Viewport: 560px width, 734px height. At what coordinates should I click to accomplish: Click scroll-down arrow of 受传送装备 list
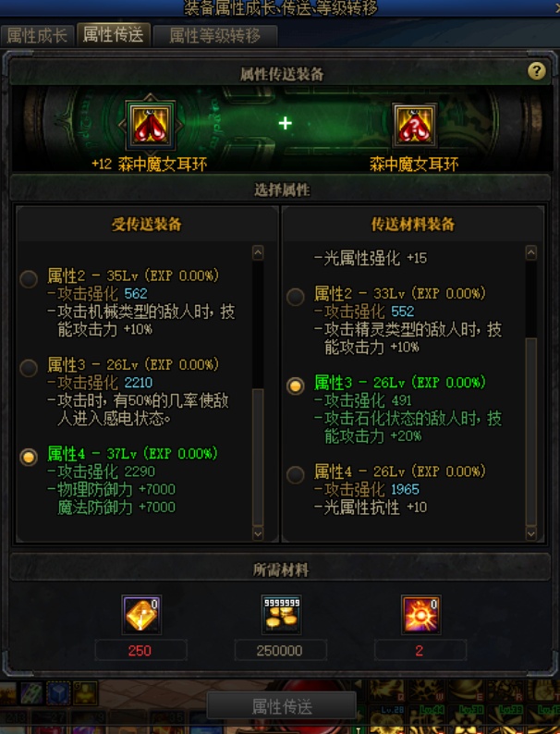[x=258, y=533]
